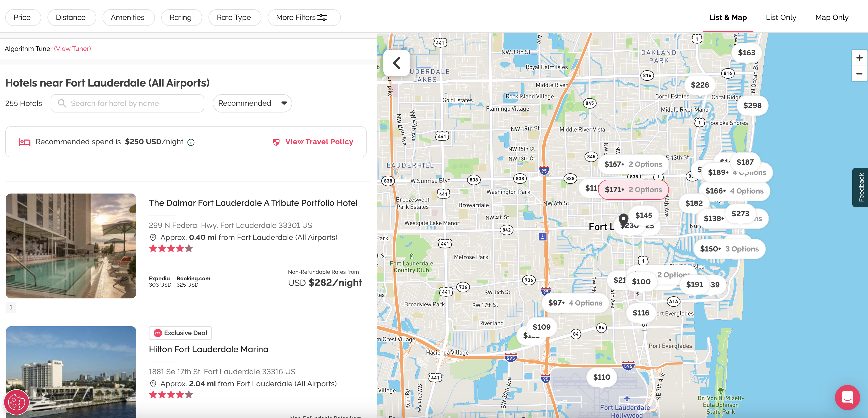Zoom in on the map
This screenshot has height=418, width=868.
[859, 58]
